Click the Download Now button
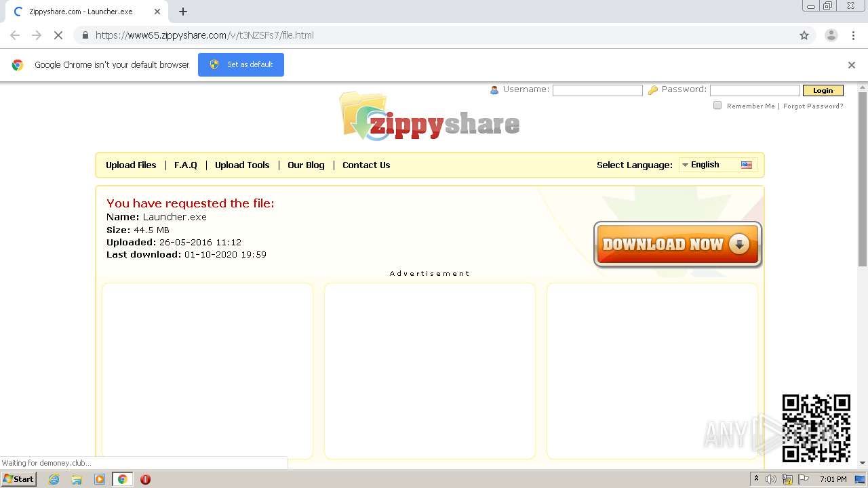Viewport: 868px width, 488px height. (677, 244)
